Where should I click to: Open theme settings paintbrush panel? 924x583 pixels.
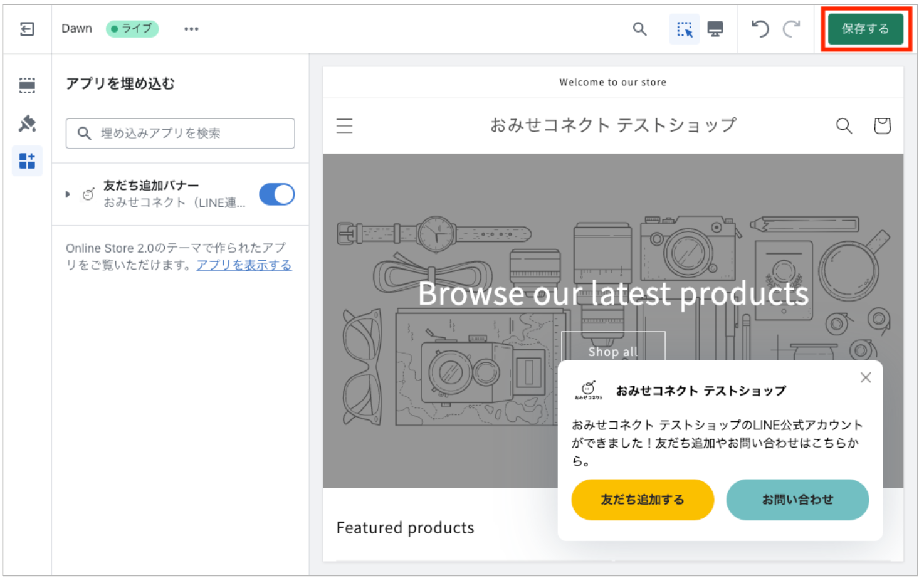coord(27,123)
